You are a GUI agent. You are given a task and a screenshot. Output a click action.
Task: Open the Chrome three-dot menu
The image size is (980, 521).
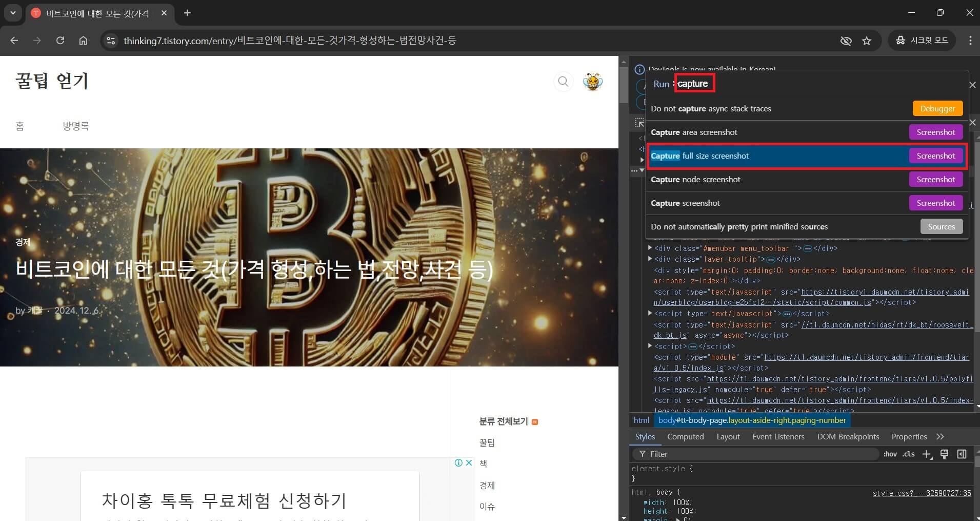click(970, 41)
